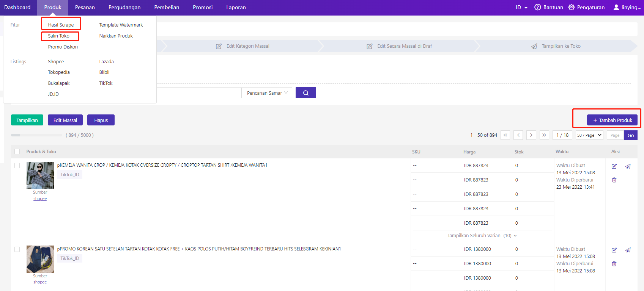Click publish paper-plane icon for first product
The width and height of the screenshot is (644, 291).
coord(628,166)
